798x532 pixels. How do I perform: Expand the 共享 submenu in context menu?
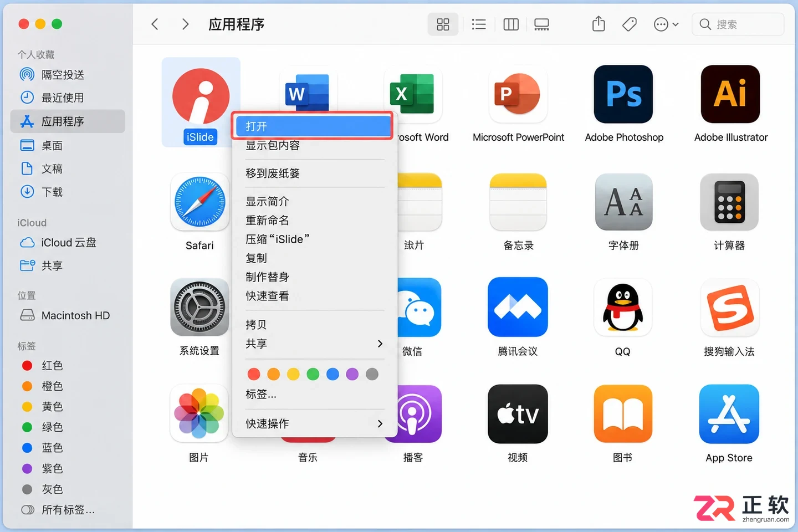coord(315,344)
